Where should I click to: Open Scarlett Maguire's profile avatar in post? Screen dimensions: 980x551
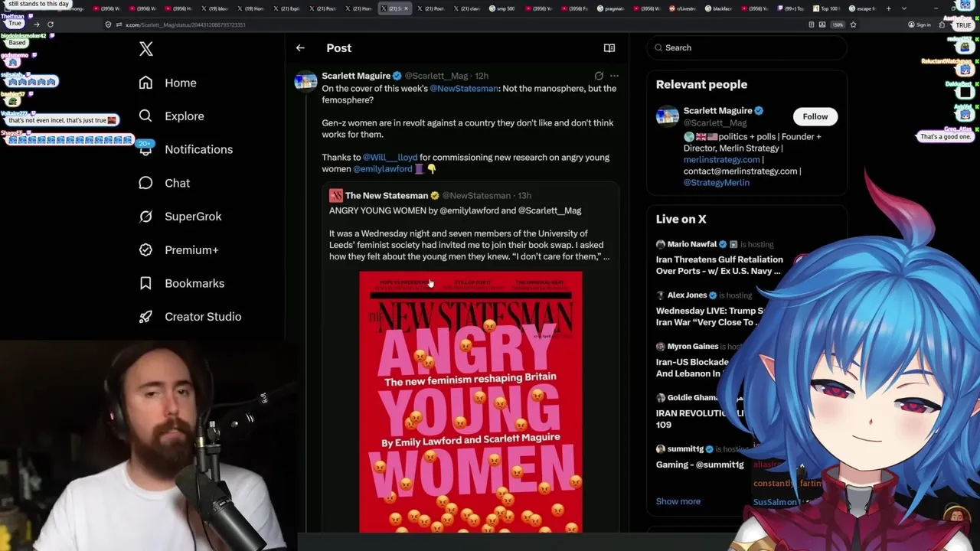(305, 81)
